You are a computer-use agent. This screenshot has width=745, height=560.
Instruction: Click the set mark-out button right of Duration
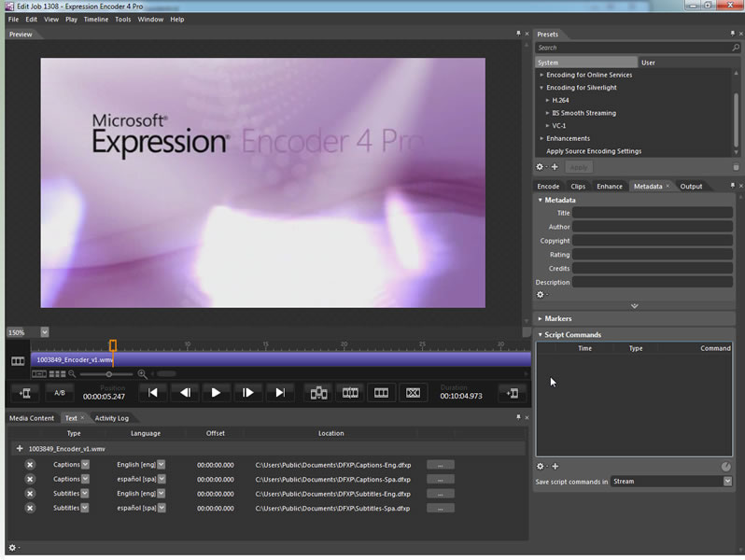coord(513,393)
